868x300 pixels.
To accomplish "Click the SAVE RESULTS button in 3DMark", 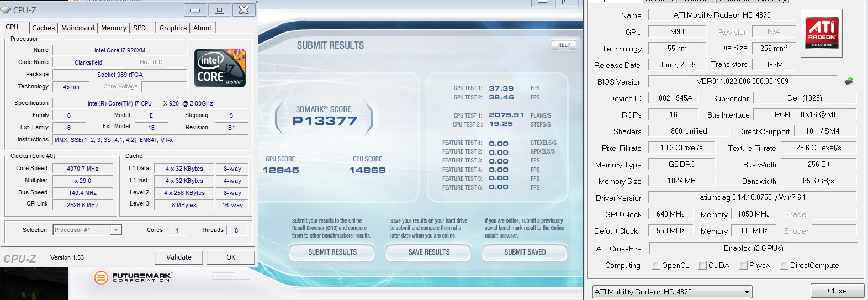I will [429, 252].
